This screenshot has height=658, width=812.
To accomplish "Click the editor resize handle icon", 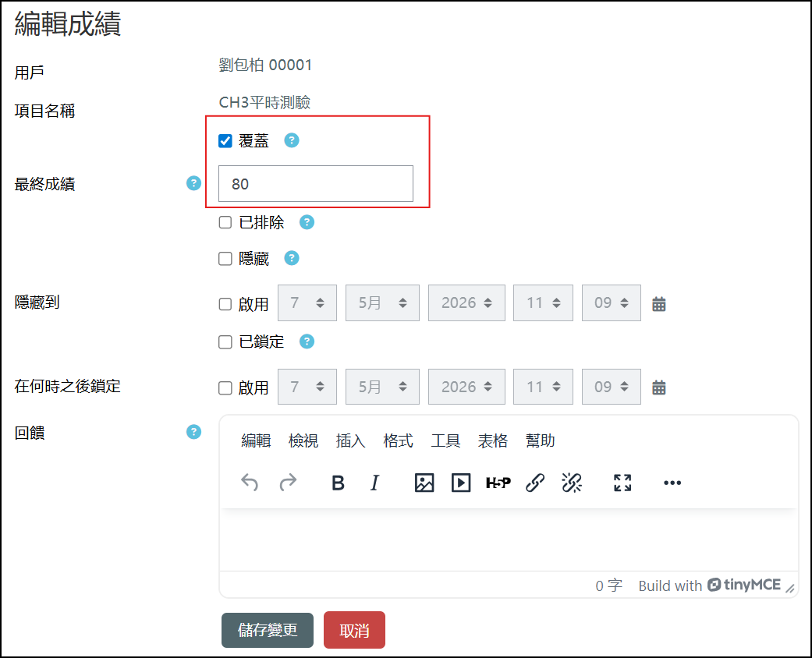I will click(790, 588).
